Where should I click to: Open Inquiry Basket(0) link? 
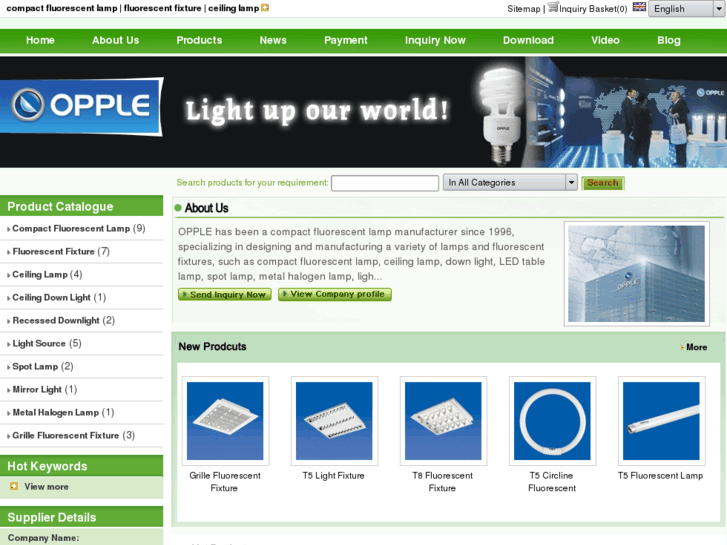click(593, 9)
